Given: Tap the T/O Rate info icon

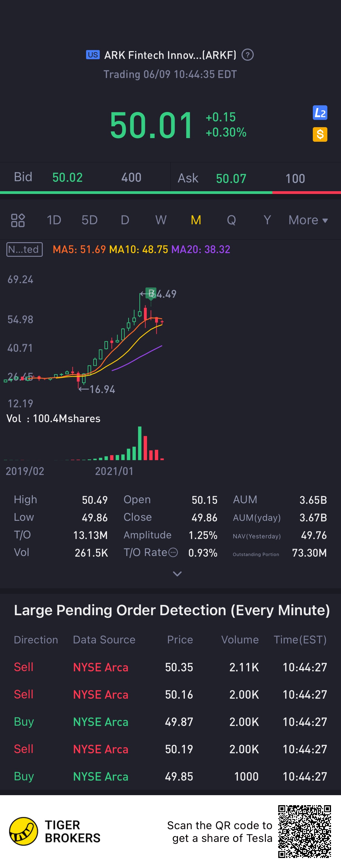Looking at the screenshot, I should 173,553.
